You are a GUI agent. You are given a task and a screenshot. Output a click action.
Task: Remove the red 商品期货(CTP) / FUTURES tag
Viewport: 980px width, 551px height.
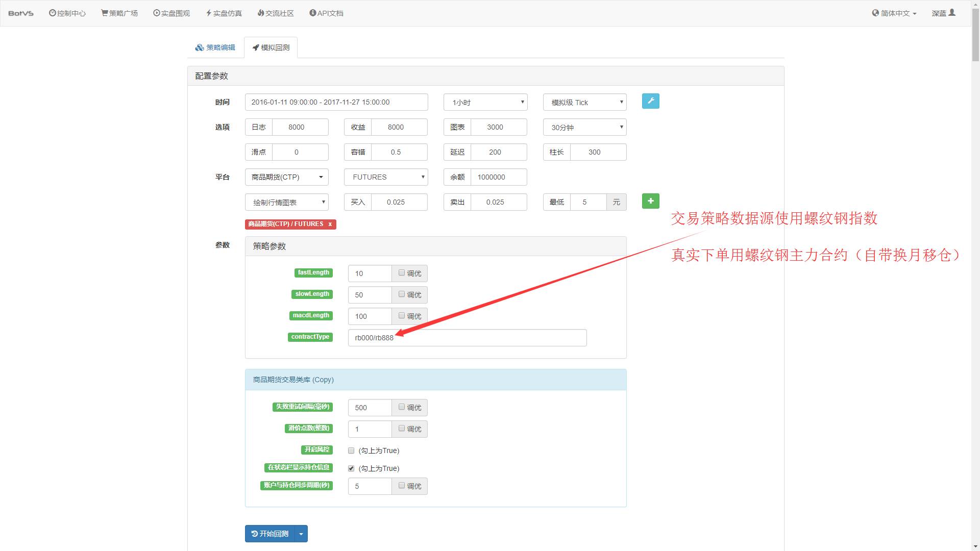tap(330, 224)
